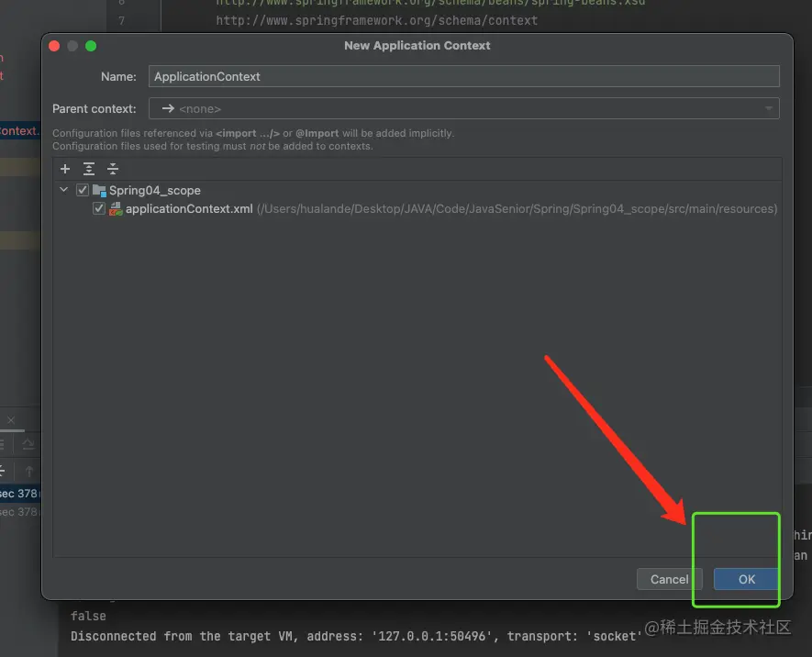
Task: Select the Spring04_scope tree row
Action: point(417,190)
